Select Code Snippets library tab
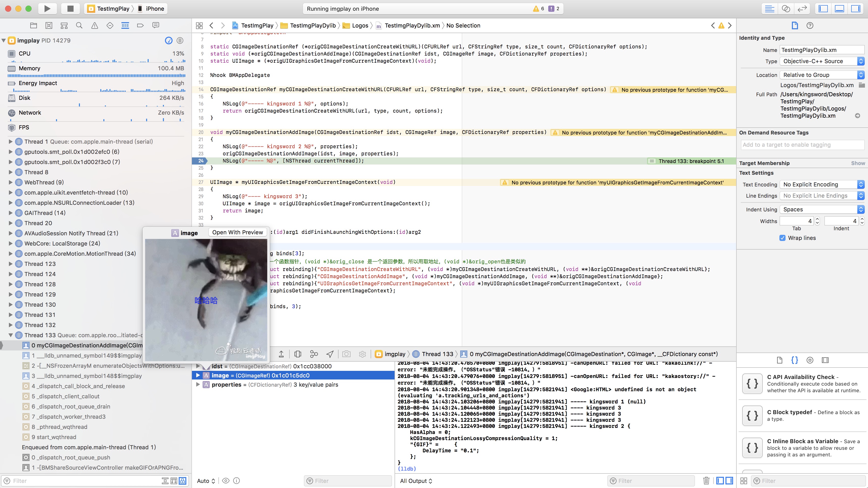Viewport: 868px width, 488px height. [794, 360]
